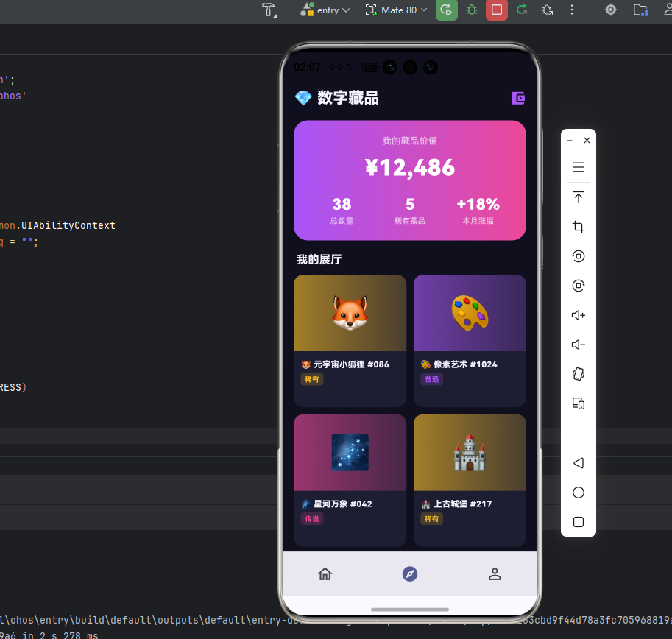The width and height of the screenshot is (672, 639).
Task: Tap the 普通 tag on 像素艺术 card
Action: [x=431, y=379]
